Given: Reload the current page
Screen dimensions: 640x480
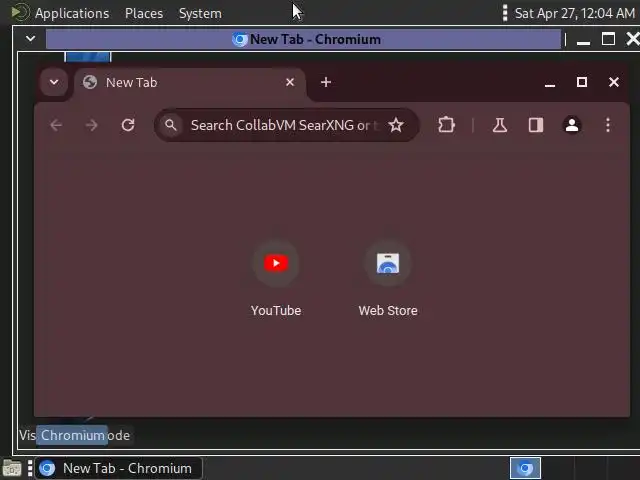Looking at the screenshot, I should [x=128, y=125].
